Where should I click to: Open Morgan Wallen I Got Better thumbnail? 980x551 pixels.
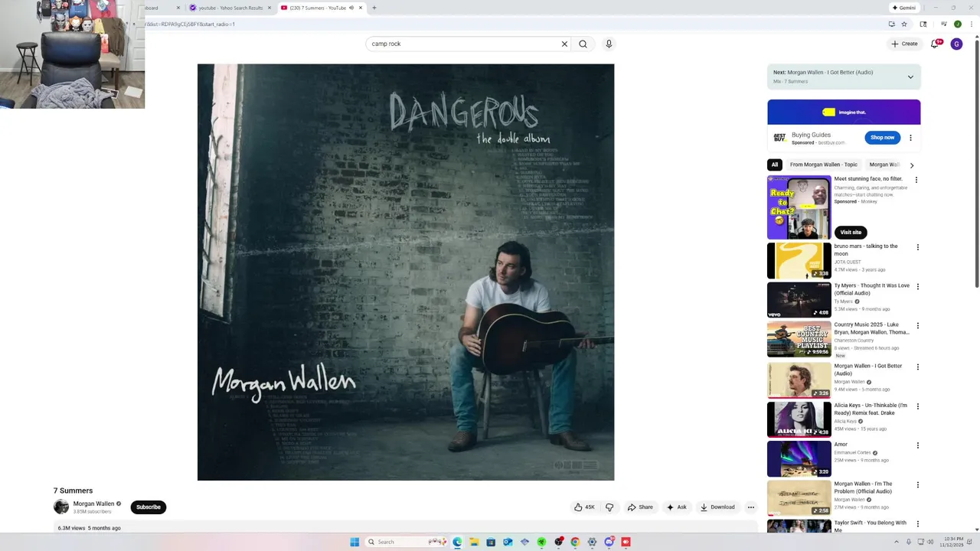click(799, 380)
